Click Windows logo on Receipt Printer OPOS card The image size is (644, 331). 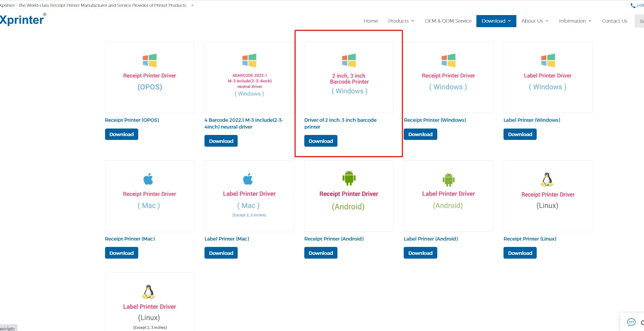[150, 60]
